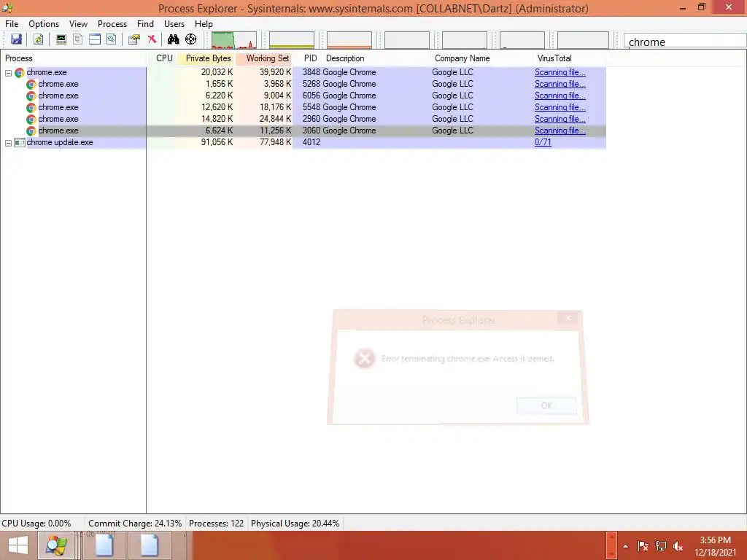Click the chrome filter search field
This screenshot has height=560, width=747.
click(x=685, y=42)
